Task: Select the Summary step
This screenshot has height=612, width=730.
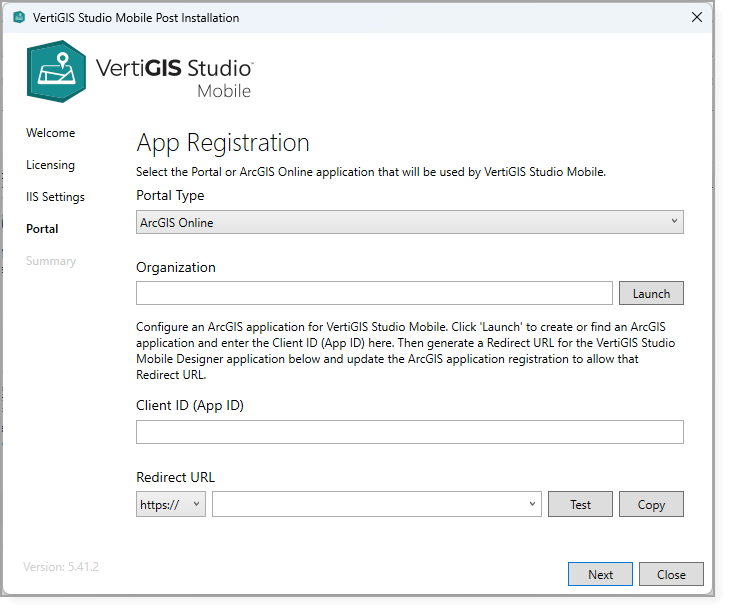Action: click(x=51, y=261)
